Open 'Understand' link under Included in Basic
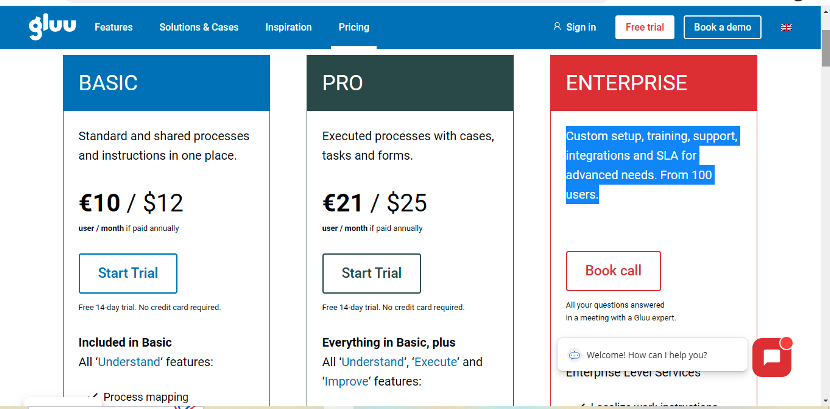The image size is (830, 409). 129,362
